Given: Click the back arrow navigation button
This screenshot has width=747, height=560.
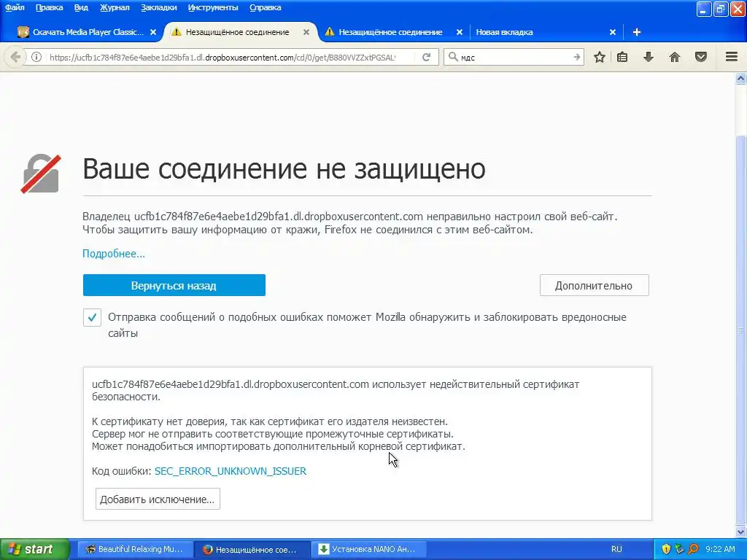Looking at the screenshot, I should point(15,57).
